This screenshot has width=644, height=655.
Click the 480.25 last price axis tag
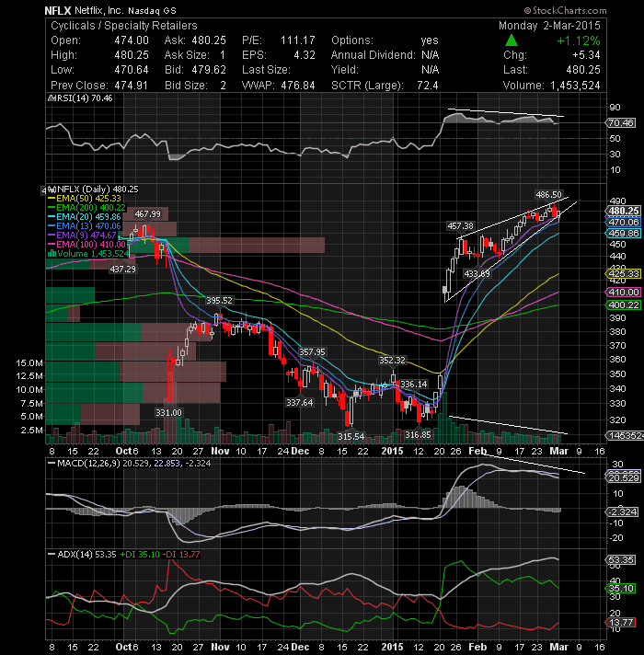tap(624, 211)
